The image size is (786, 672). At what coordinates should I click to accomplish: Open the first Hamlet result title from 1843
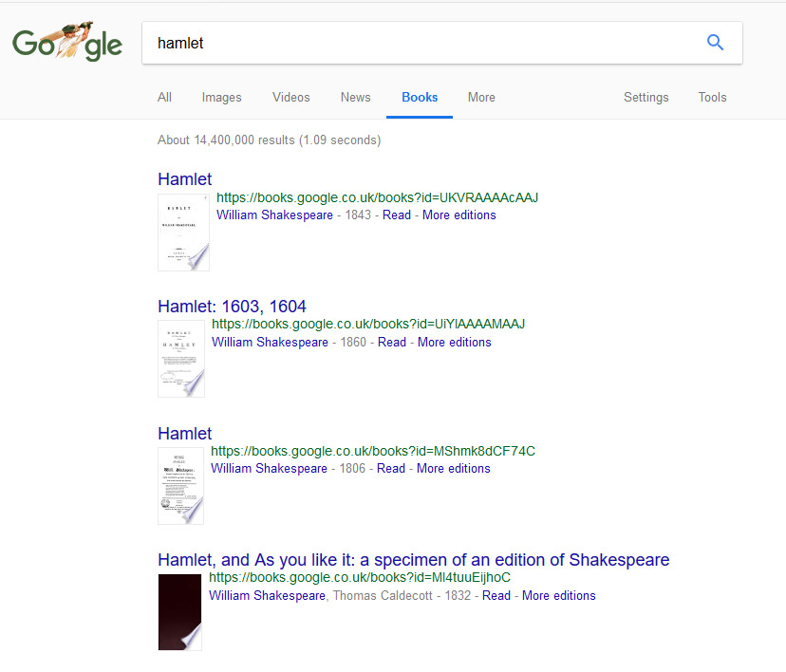tap(184, 179)
